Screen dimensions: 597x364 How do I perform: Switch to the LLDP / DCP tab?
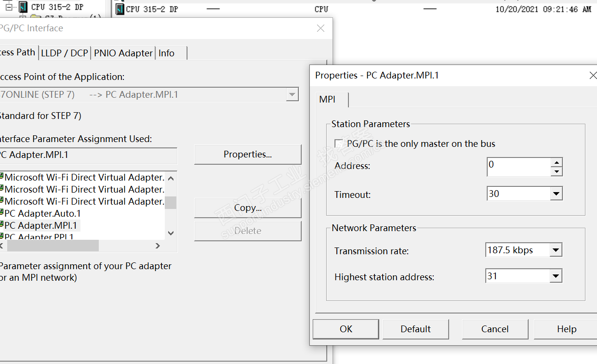65,53
